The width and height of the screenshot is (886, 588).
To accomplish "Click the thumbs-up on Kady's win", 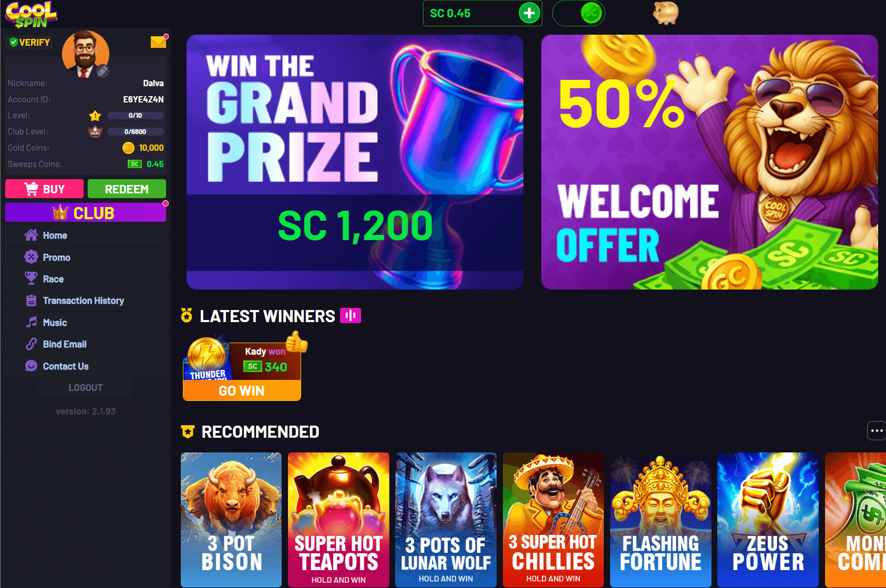I will pyautogui.click(x=297, y=342).
